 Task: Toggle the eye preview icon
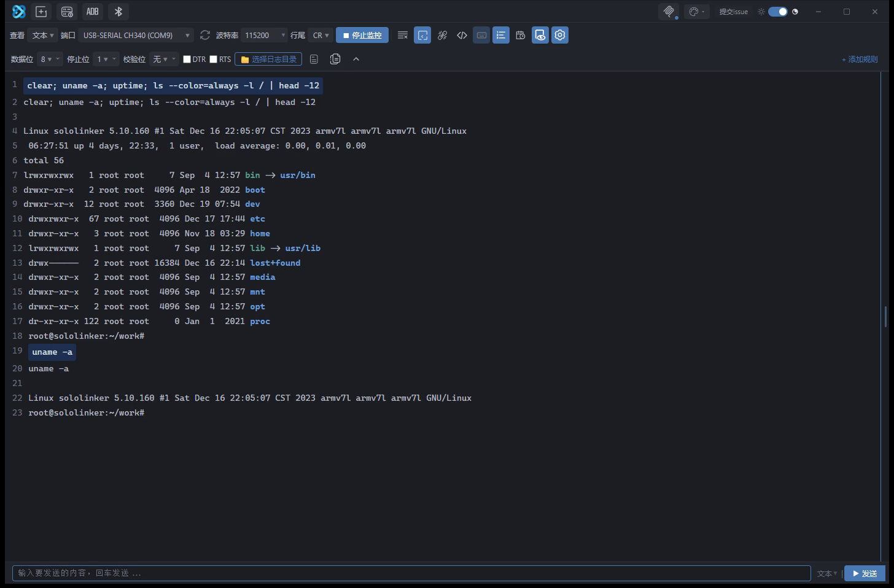point(540,35)
